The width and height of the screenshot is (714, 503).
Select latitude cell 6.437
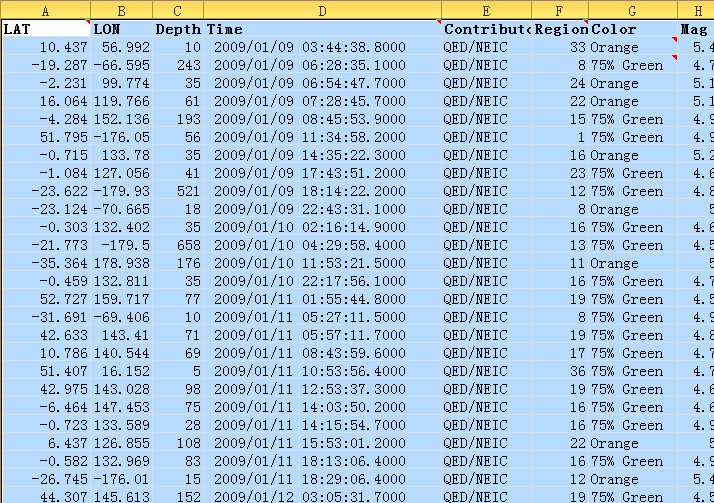pos(46,442)
